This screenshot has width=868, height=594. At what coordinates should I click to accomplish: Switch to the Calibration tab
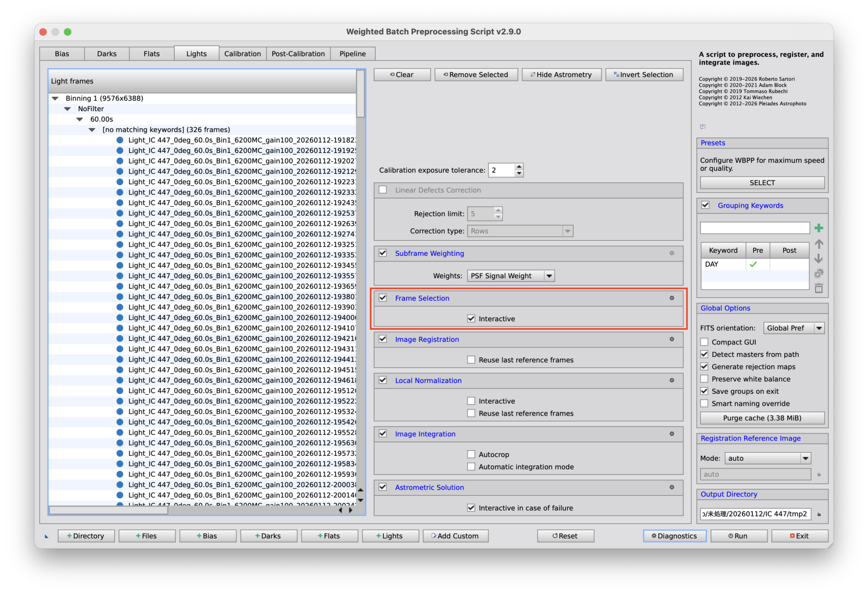tap(242, 54)
